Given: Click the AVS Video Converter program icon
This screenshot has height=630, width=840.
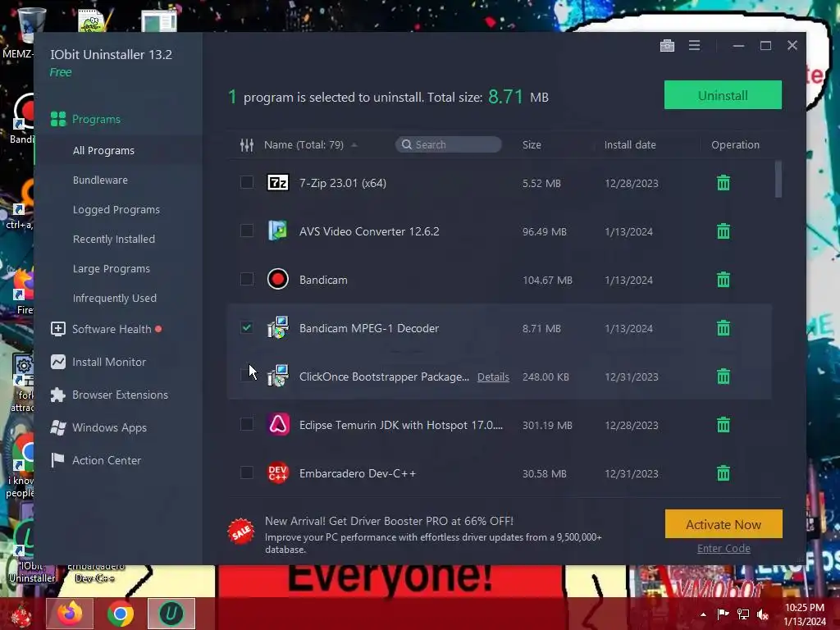Looking at the screenshot, I should pos(278,231).
